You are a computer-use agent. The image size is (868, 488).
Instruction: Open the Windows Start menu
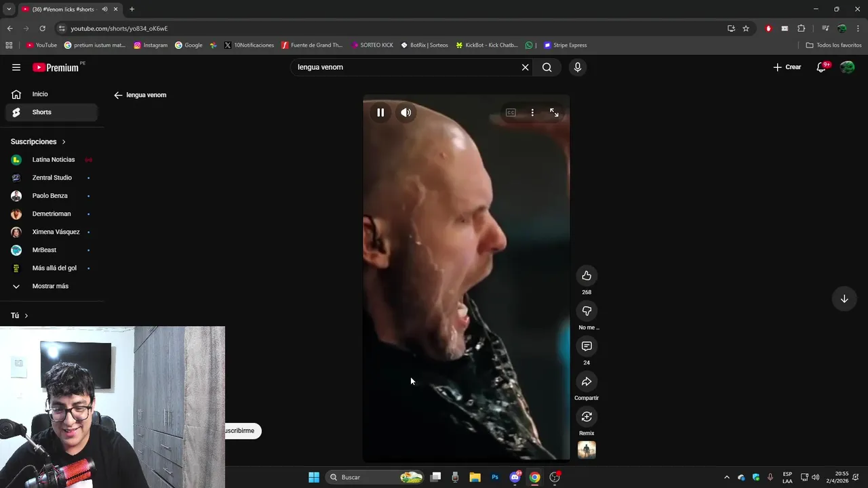click(314, 477)
